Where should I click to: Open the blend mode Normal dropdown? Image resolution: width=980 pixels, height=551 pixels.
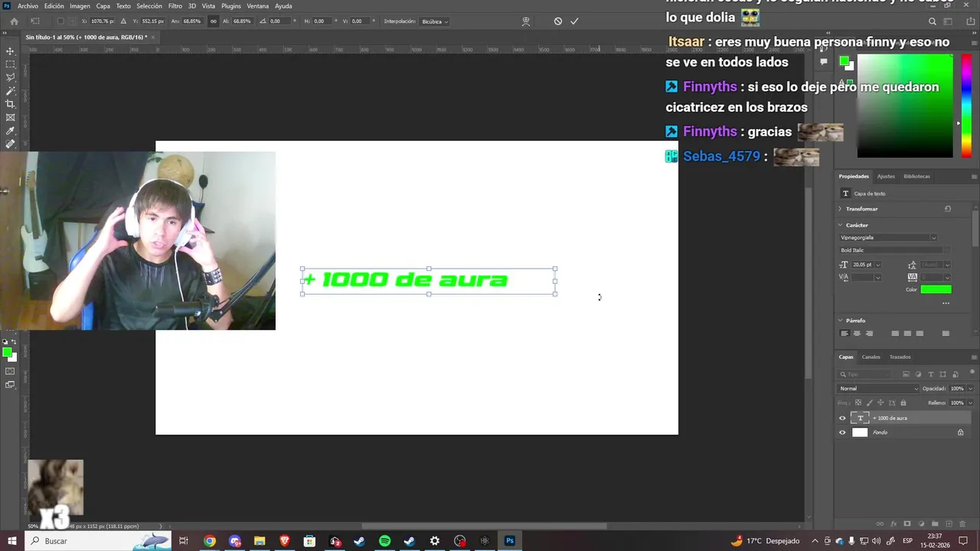point(879,389)
